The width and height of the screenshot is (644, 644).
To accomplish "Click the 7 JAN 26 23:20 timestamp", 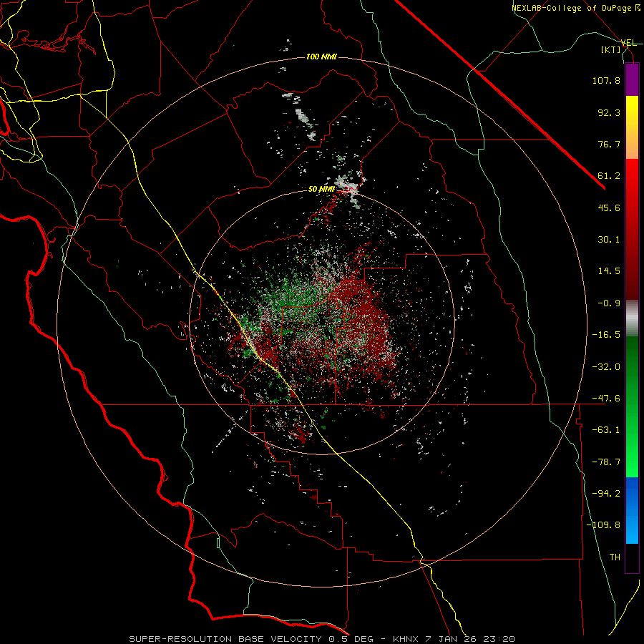I will point(470,639).
